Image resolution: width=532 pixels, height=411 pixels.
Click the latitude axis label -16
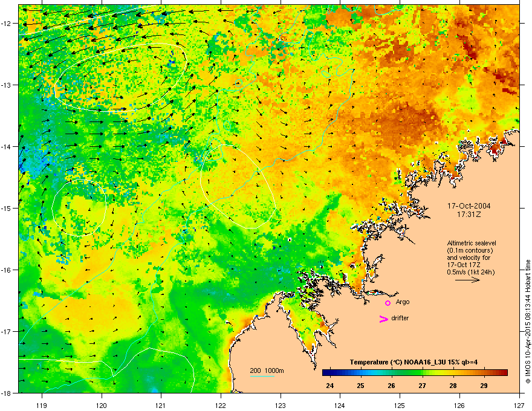[x=7, y=270]
